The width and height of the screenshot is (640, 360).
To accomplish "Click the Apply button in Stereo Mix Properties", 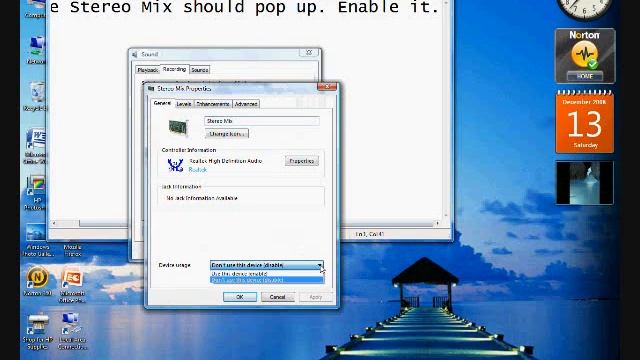I will [x=316, y=297].
